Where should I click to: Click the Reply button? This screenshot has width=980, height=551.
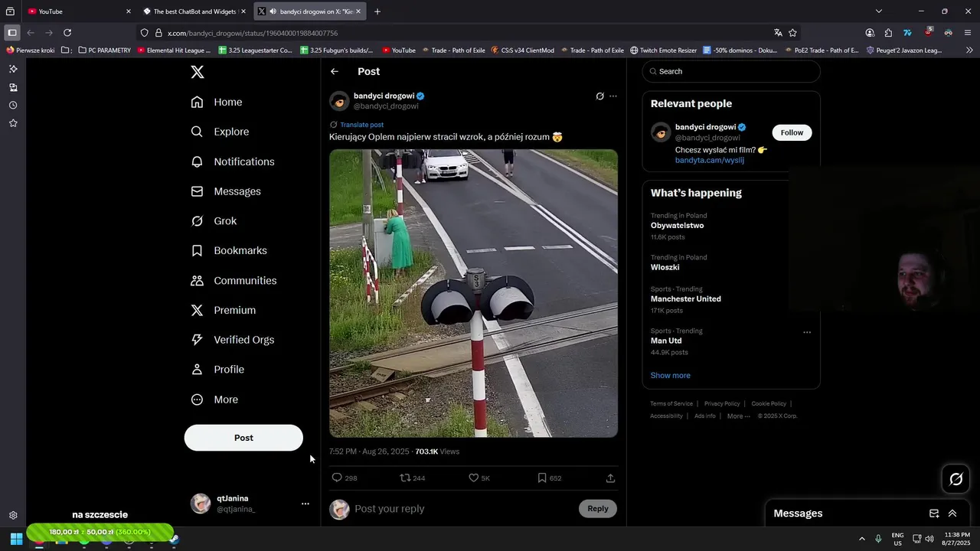598,508
